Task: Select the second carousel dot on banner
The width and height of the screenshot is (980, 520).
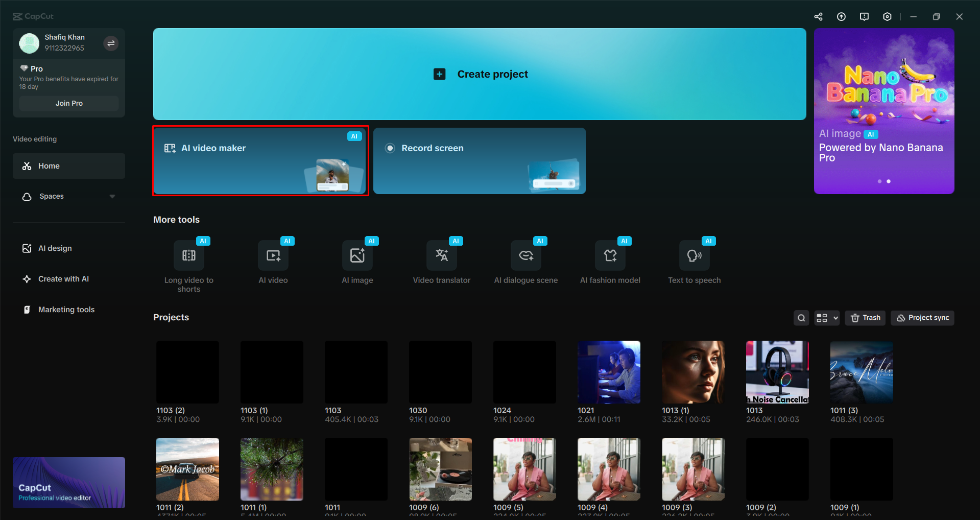Action: tap(888, 181)
